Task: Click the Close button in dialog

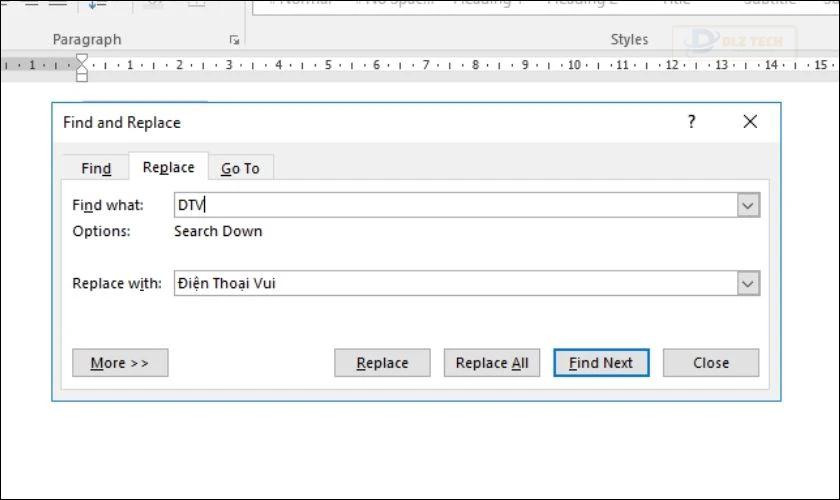Action: (711, 363)
